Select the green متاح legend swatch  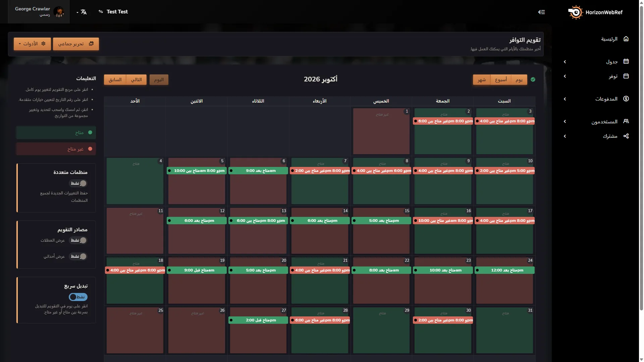[x=56, y=133]
